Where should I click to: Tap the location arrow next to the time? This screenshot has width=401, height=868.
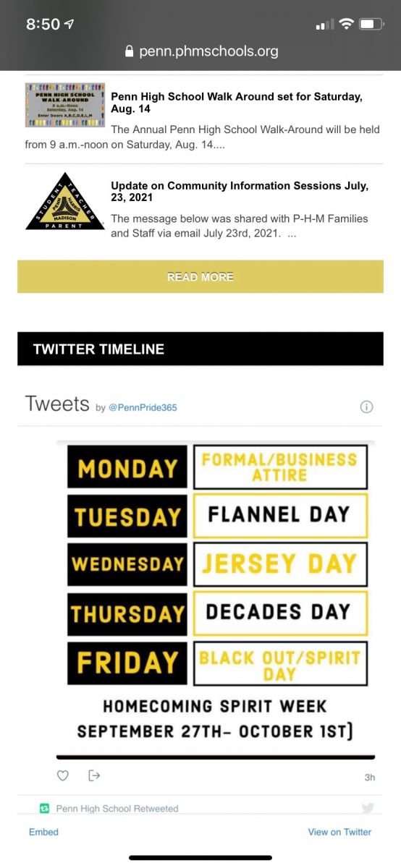point(69,24)
